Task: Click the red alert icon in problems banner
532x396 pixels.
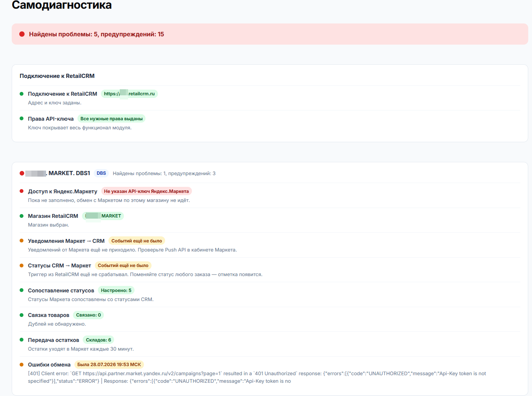Action: [x=22, y=34]
